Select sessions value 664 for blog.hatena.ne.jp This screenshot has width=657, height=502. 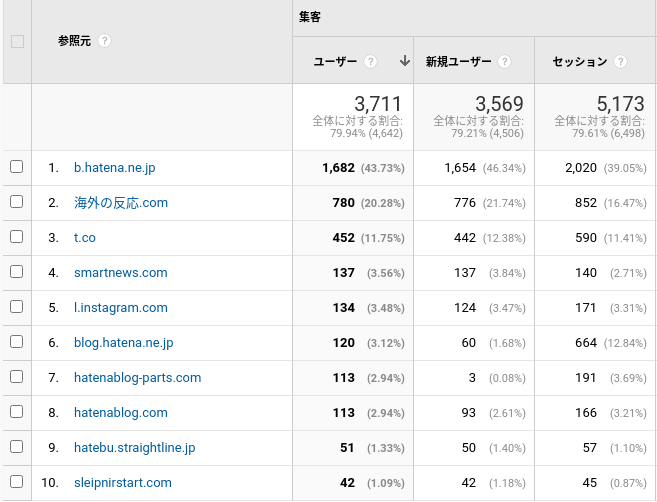coord(586,343)
